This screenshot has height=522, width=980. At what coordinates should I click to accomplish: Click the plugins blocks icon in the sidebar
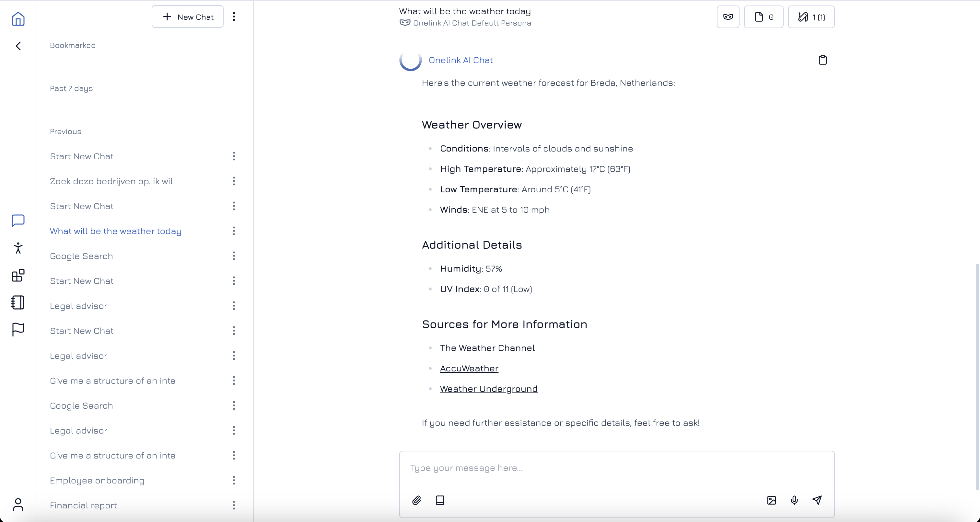18,276
